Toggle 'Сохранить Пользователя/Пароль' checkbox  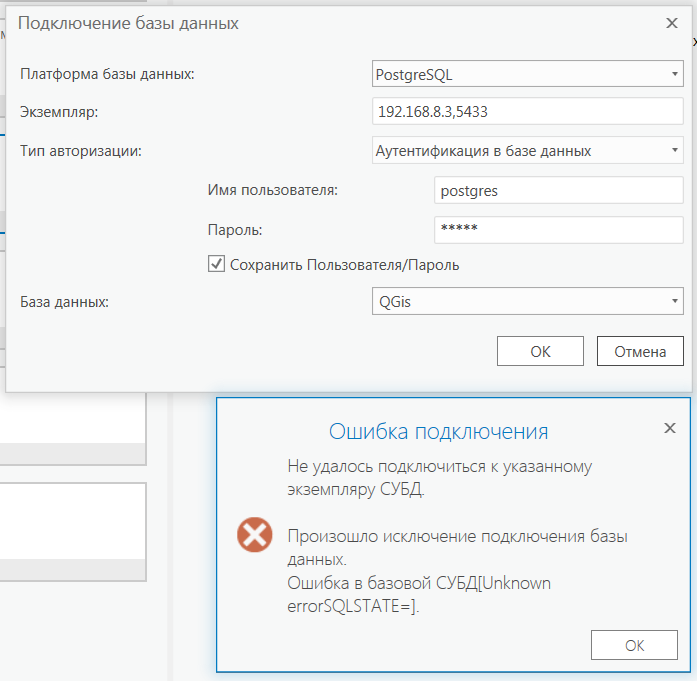pyautogui.click(x=216, y=264)
